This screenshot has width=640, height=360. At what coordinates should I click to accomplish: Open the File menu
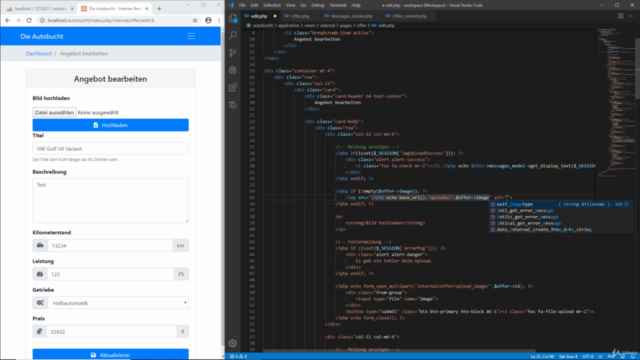click(x=242, y=5)
